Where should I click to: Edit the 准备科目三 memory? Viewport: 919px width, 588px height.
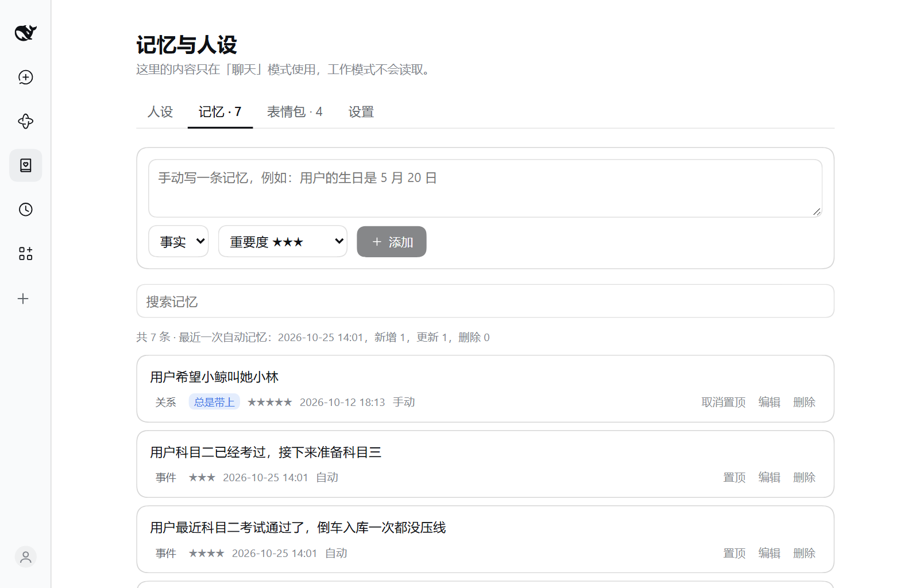[769, 478]
